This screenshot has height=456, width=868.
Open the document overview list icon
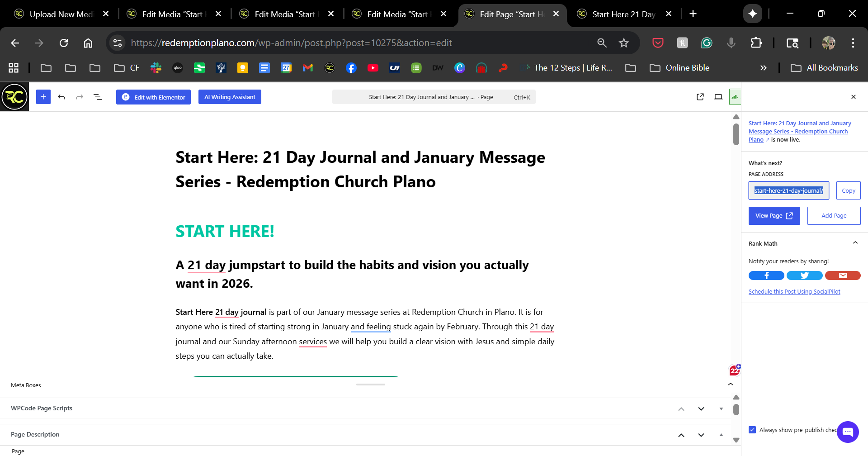click(98, 97)
